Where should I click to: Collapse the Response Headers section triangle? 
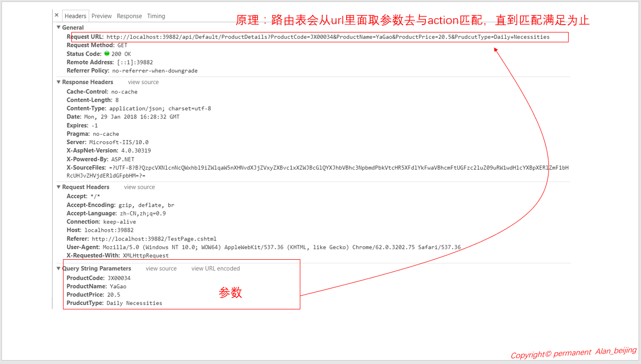coord(59,82)
